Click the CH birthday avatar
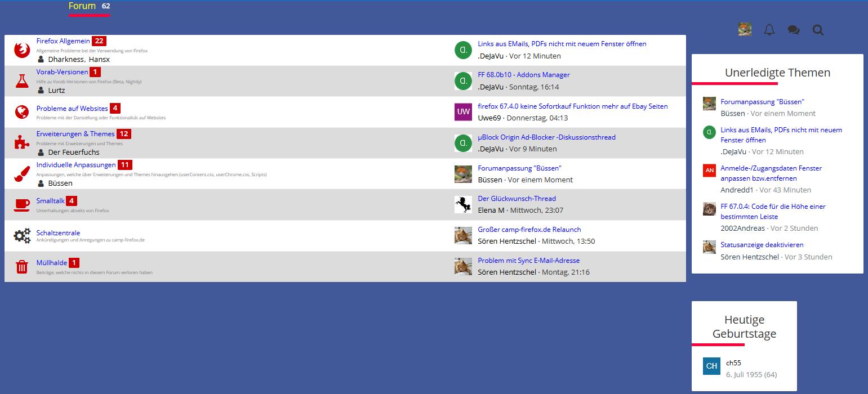868x394 pixels. tap(711, 366)
